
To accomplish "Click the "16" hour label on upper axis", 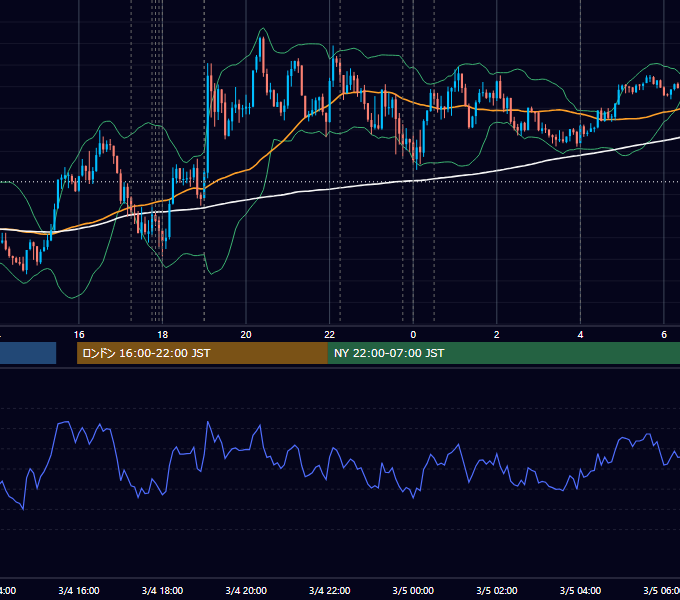I will point(79,335).
